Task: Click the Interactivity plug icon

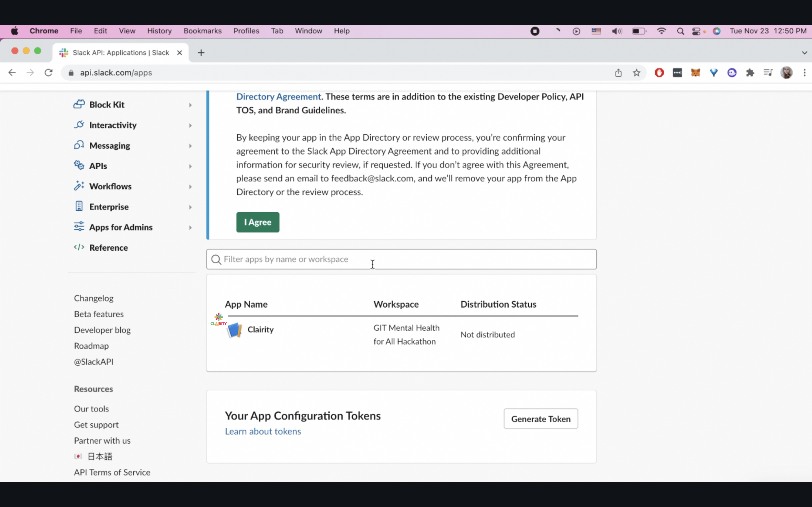Action: 79,125
